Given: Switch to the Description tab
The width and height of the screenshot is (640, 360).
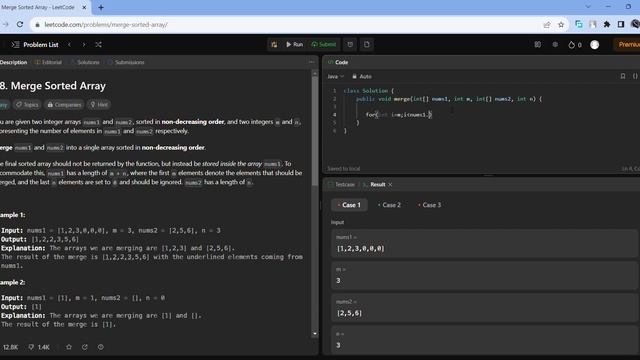Looking at the screenshot, I should coord(13,62).
